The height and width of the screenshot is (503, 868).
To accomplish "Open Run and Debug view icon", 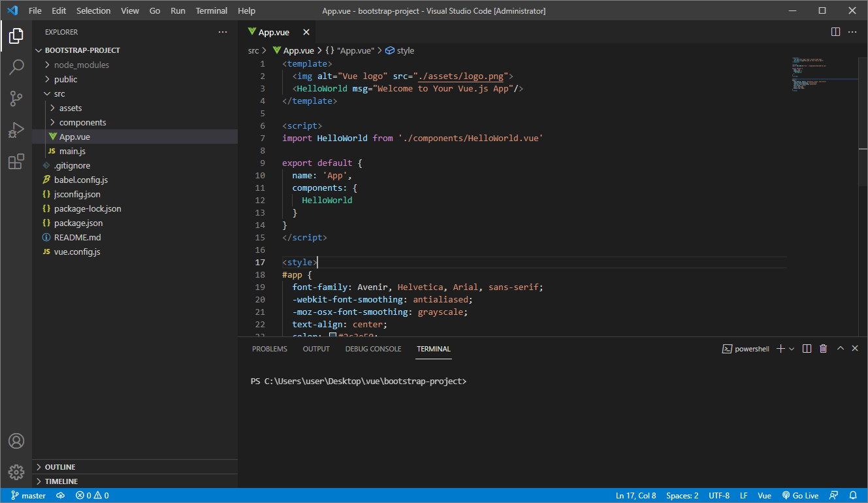I will pos(16,130).
